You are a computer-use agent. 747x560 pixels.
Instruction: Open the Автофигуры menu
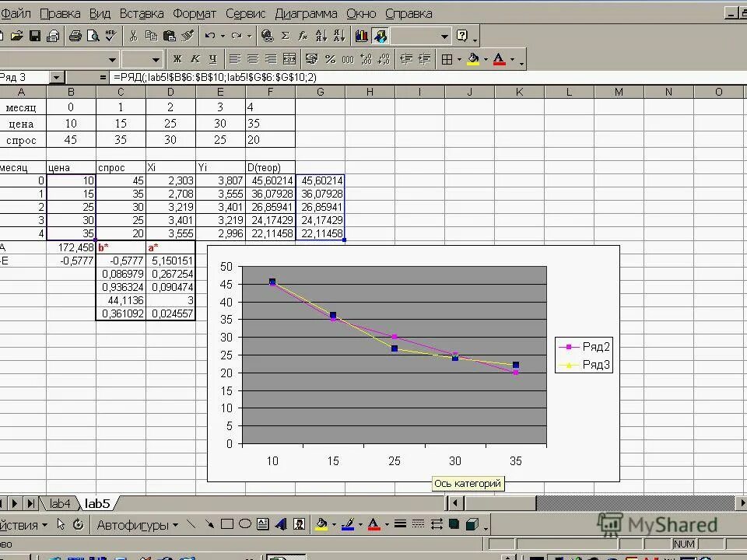[137, 525]
